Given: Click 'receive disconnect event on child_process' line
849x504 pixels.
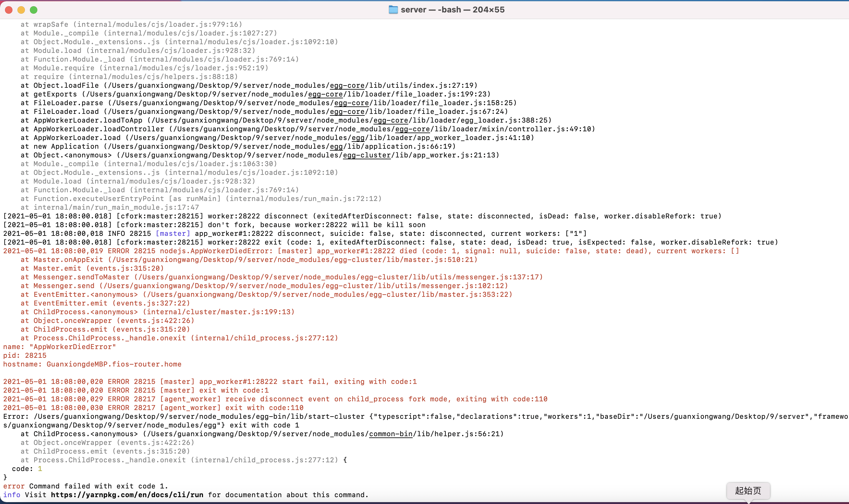Looking at the screenshot, I should 275,399.
